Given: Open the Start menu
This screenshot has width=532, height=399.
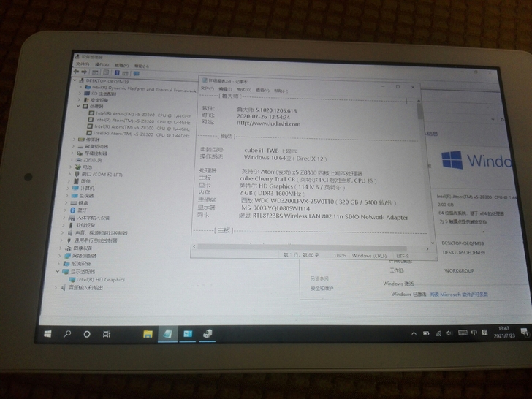Looking at the screenshot, I should tap(47, 334).
